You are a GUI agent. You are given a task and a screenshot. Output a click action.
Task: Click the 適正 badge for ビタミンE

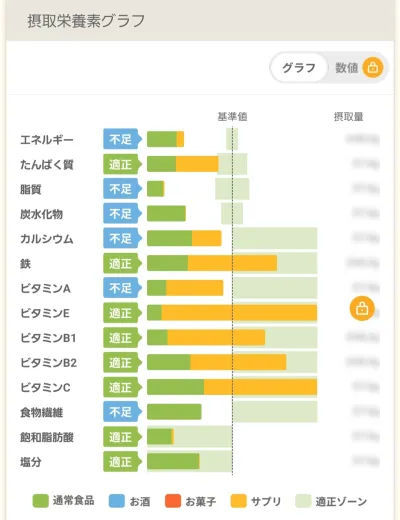coord(122,313)
